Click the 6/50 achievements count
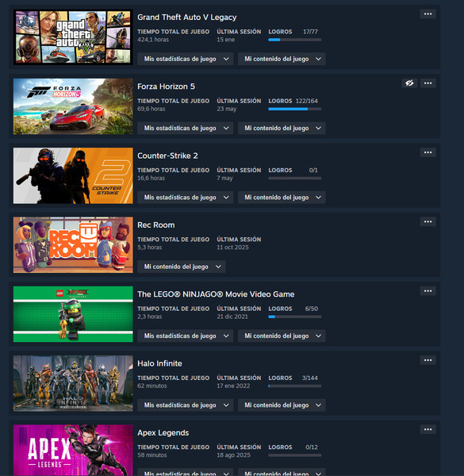The width and height of the screenshot is (464, 476). click(312, 309)
